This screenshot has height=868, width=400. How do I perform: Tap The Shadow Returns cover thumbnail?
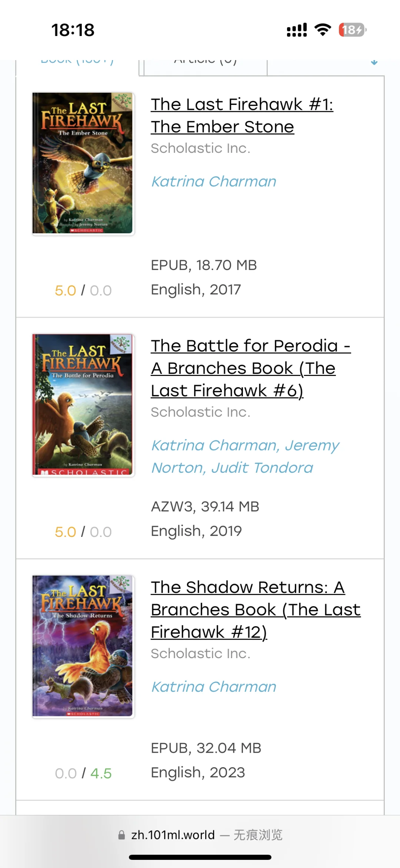(83, 646)
